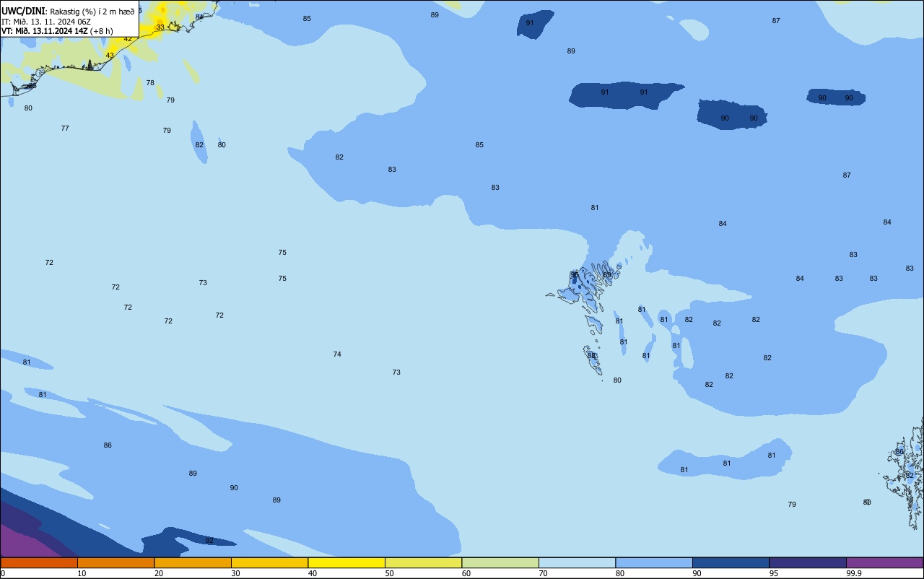Click the '92' humidity value on map
Viewport: 924px width, 579px height.
pos(209,540)
